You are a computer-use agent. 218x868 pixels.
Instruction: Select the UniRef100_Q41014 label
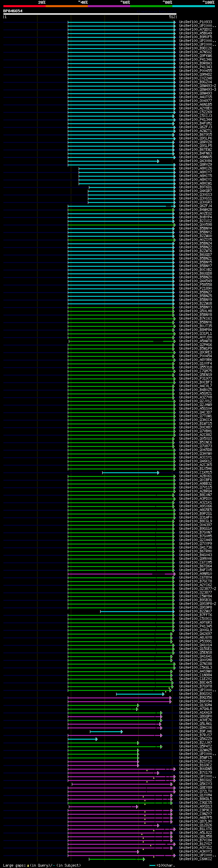pyautogui.click(x=196, y=646)
